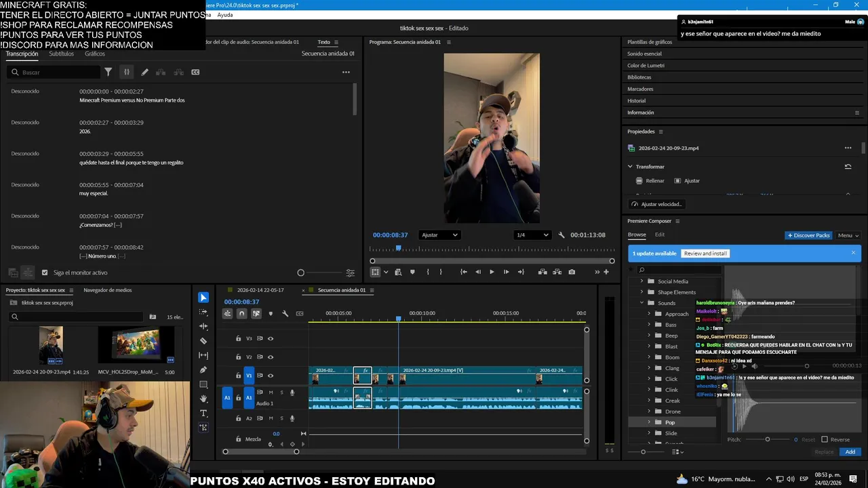868x488 pixels.
Task: Play the Program monitor sequence
Action: coord(492,272)
